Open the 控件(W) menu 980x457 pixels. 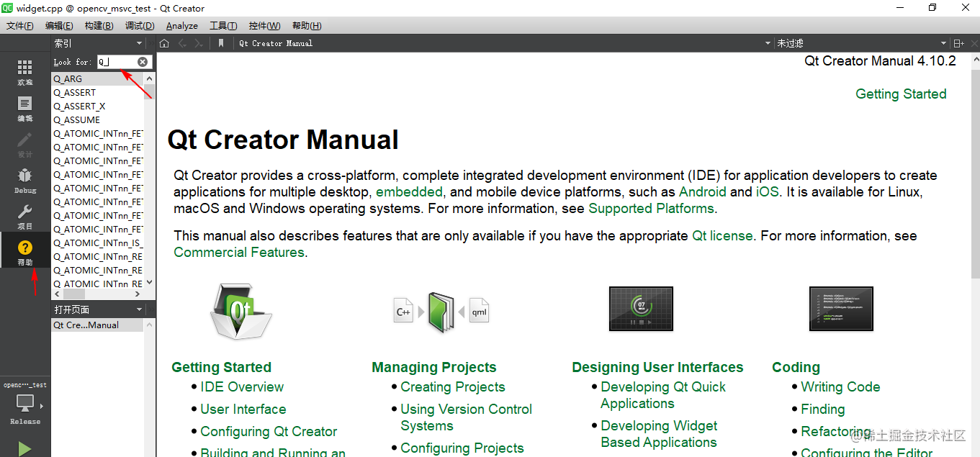click(265, 25)
